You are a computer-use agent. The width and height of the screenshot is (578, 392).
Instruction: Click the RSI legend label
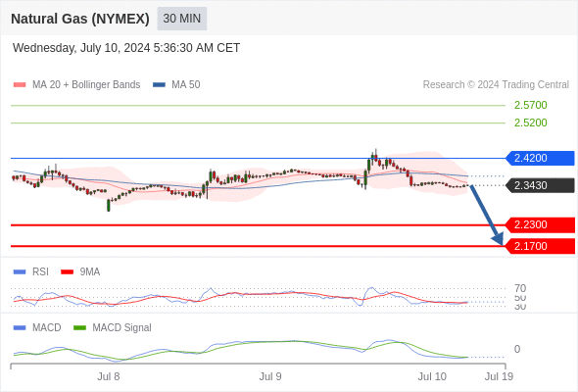point(40,272)
